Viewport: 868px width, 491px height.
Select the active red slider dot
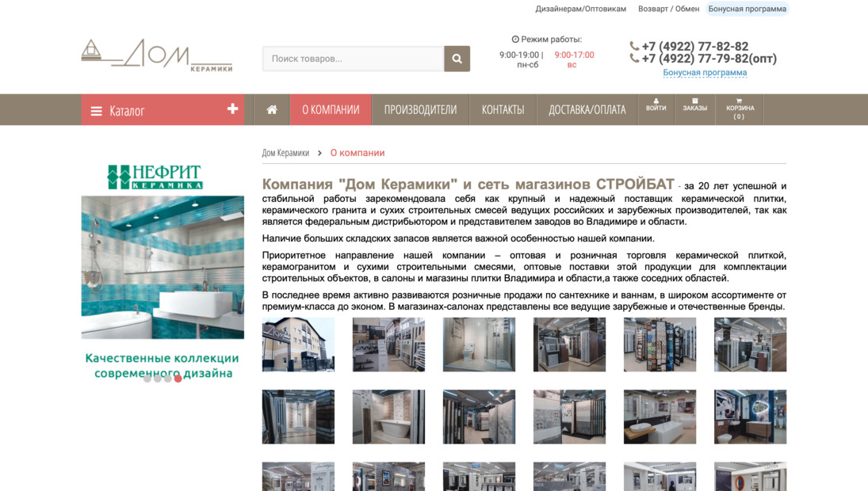point(178,379)
